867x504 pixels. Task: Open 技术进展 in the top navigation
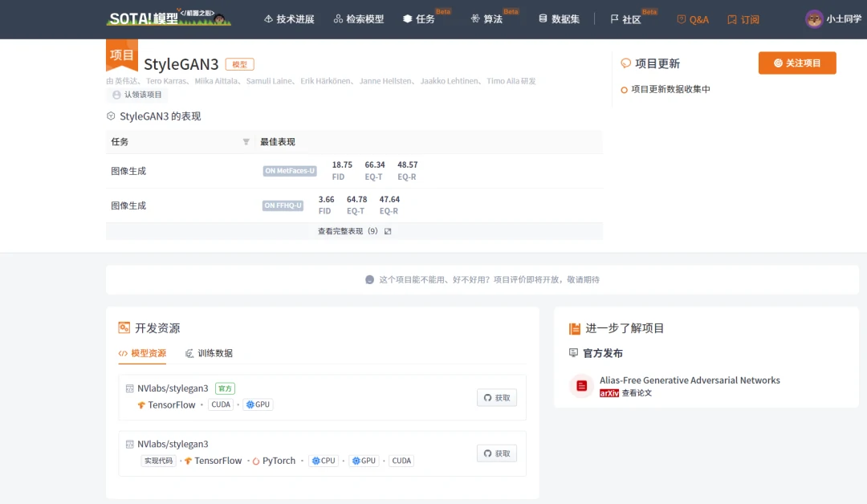(x=289, y=19)
